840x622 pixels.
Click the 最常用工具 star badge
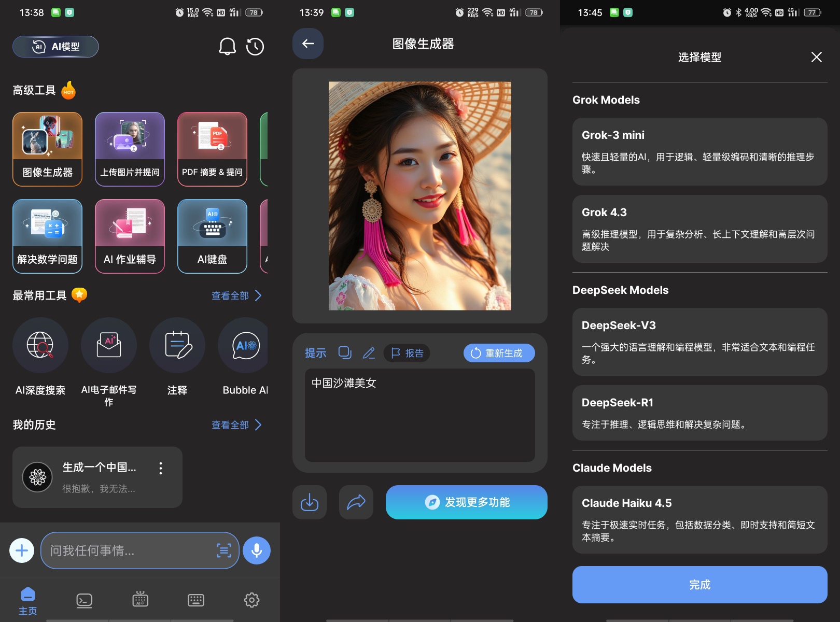coord(79,295)
